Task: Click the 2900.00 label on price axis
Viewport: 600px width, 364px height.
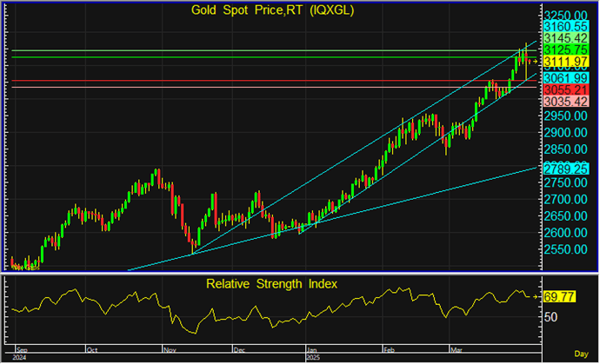Action: [x=563, y=132]
